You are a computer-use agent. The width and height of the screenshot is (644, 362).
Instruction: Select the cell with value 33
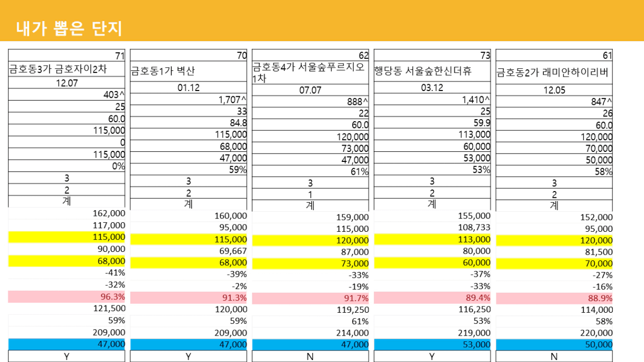189,111
